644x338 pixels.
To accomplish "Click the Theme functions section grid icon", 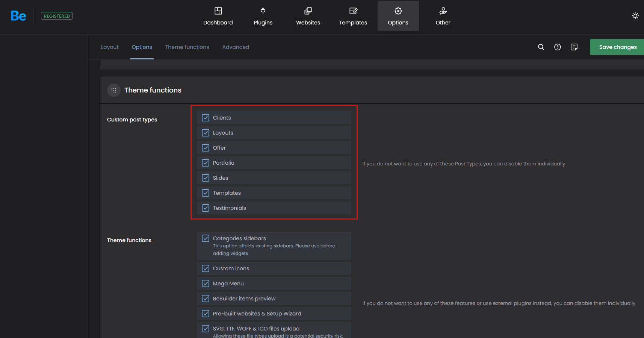I will (114, 90).
